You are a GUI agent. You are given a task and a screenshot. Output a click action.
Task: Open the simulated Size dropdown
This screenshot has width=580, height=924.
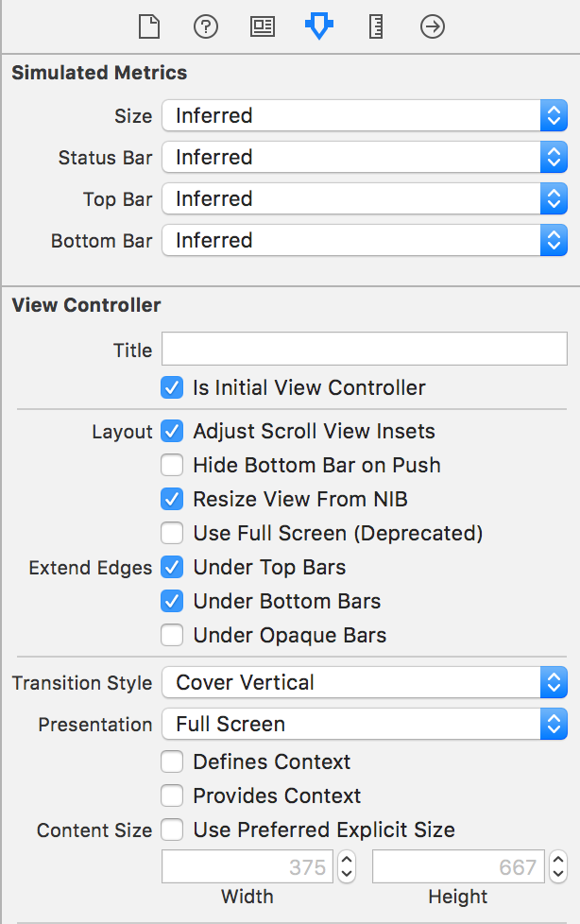coord(364,116)
